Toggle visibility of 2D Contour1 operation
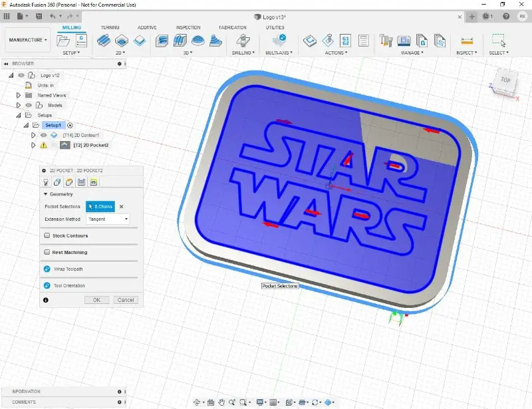Screen dimensions: 532x409 pos(44,135)
